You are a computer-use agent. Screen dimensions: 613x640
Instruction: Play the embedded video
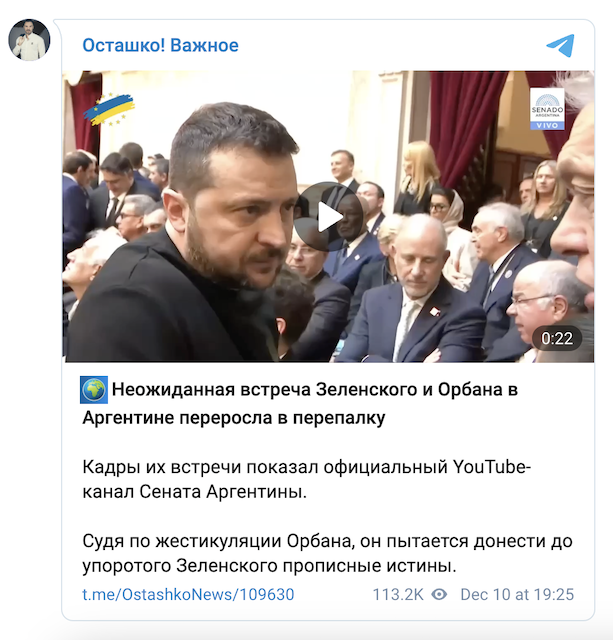pyautogui.click(x=329, y=217)
